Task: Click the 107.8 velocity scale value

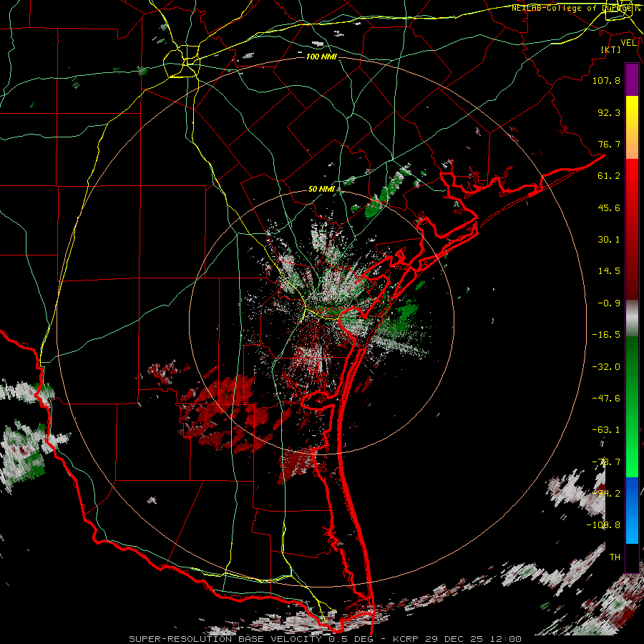Action: [x=606, y=80]
